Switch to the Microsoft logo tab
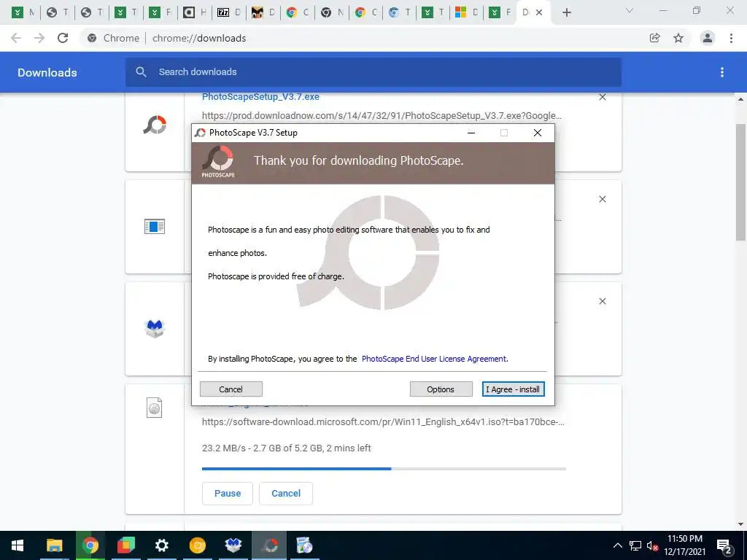 click(x=467, y=13)
